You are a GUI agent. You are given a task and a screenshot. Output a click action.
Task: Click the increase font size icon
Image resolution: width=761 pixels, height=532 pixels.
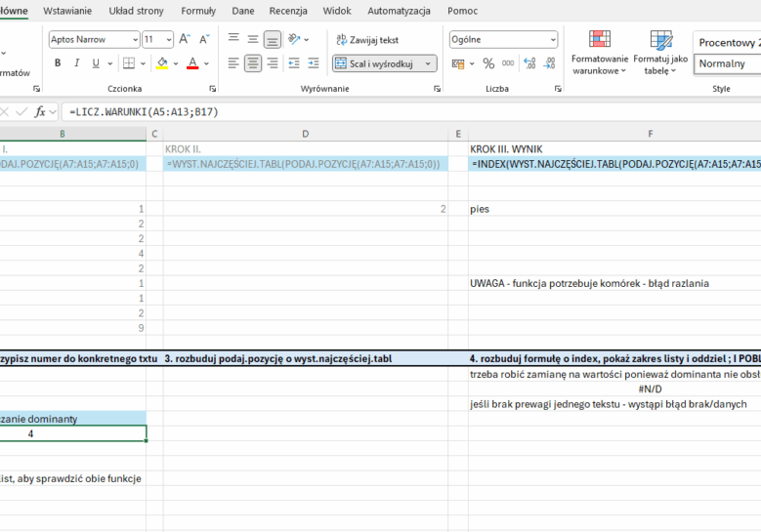click(186, 40)
